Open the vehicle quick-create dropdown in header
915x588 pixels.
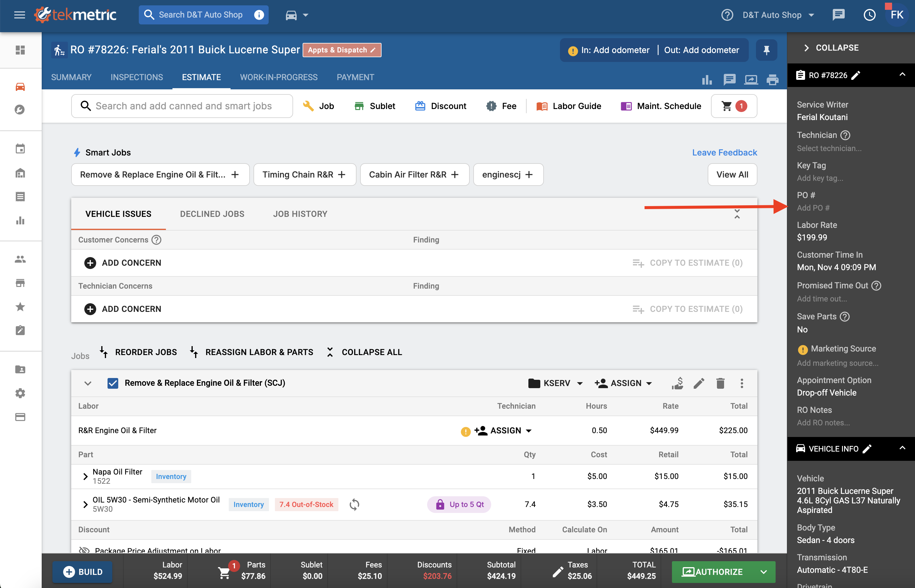297,15
